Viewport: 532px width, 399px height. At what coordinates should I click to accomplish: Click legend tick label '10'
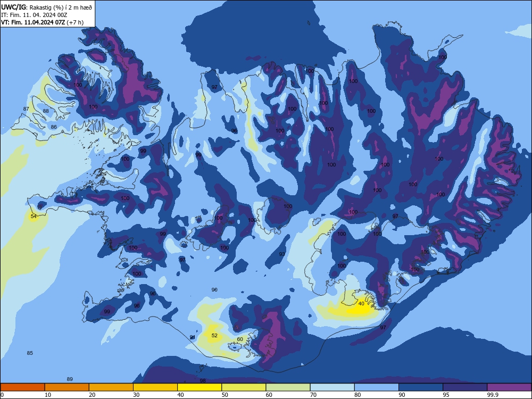pyautogui.click(x=48, y=395)
